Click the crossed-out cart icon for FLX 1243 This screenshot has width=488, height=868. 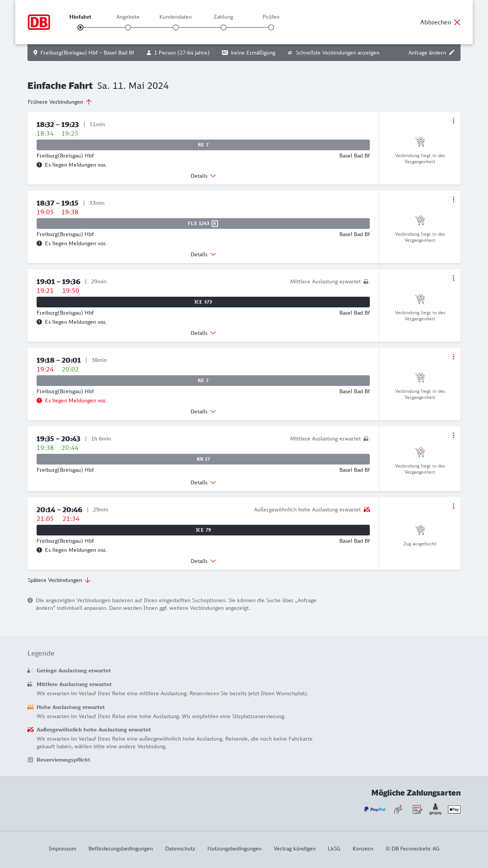point(420,220)
